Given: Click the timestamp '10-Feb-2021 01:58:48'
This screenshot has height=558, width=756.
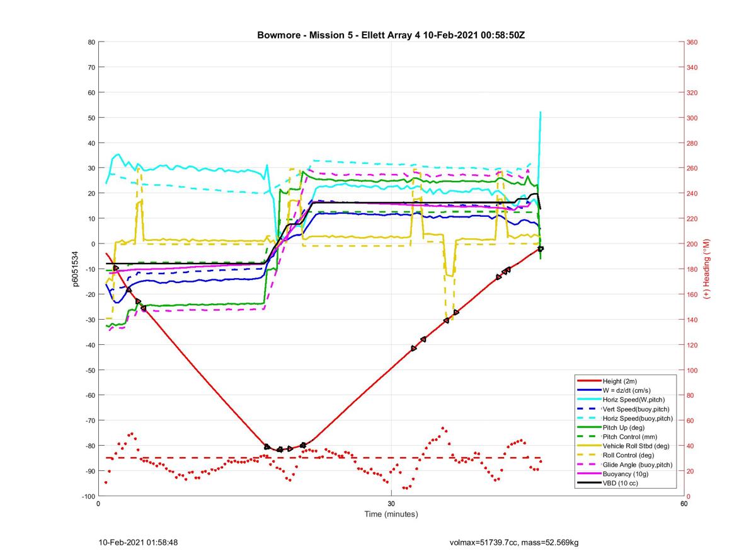Looking at the screenshot, I should coord(138,542).
